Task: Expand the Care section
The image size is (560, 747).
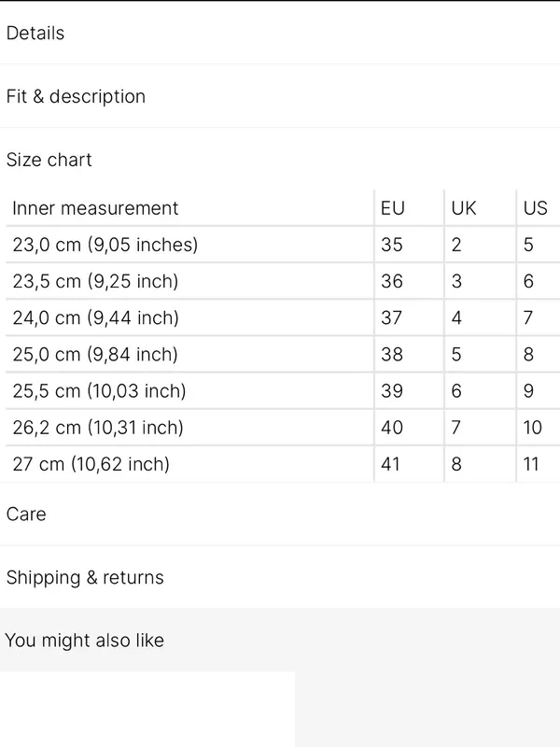Action: tap(280, 514)
